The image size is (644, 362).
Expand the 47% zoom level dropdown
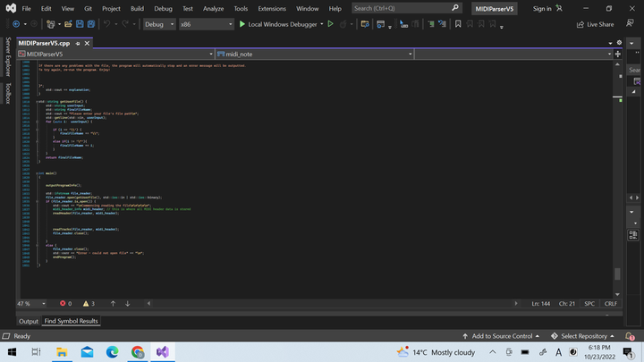coord(43,304)
